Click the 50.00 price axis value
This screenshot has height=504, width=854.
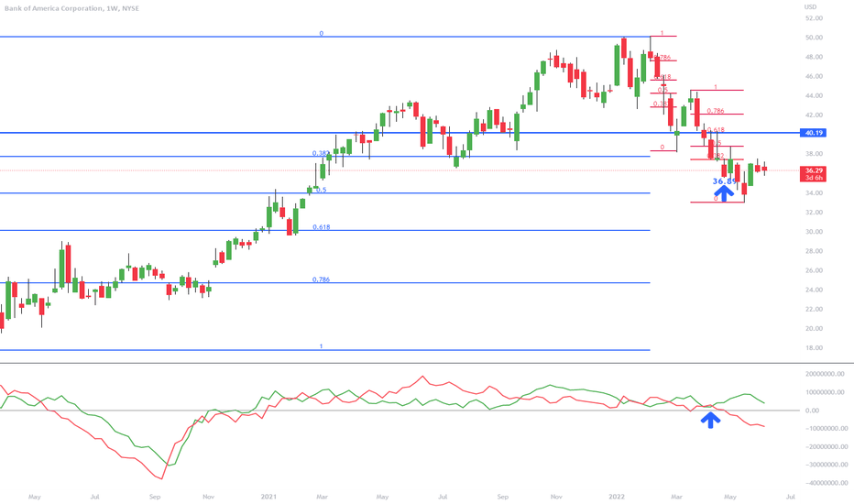pyautogui.click(x=815, y=38)
